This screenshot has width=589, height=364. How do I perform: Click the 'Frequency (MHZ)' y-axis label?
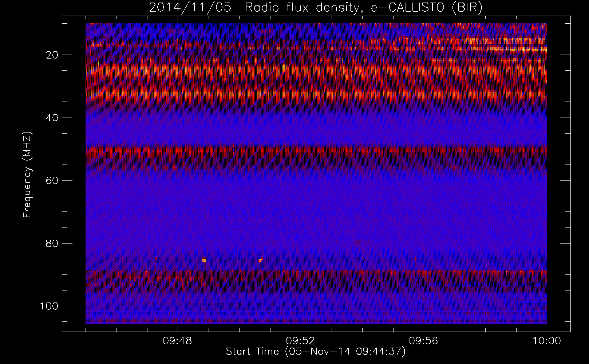[x=27, y=175]
